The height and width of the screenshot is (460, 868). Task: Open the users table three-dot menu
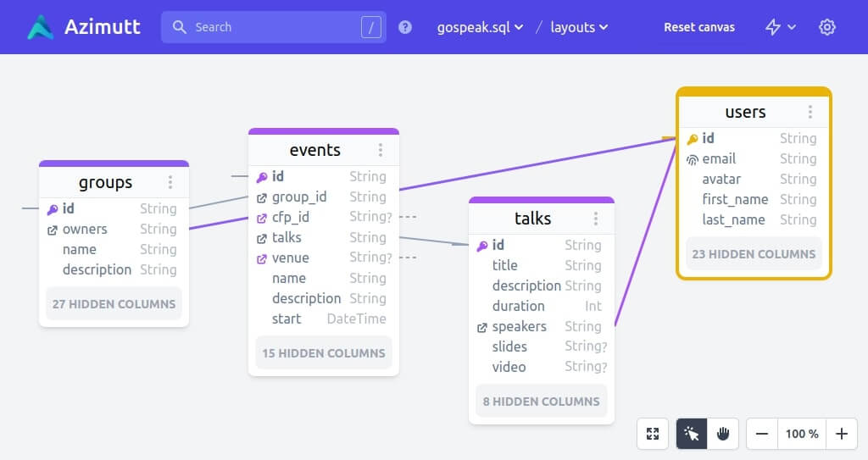point(810,112)
